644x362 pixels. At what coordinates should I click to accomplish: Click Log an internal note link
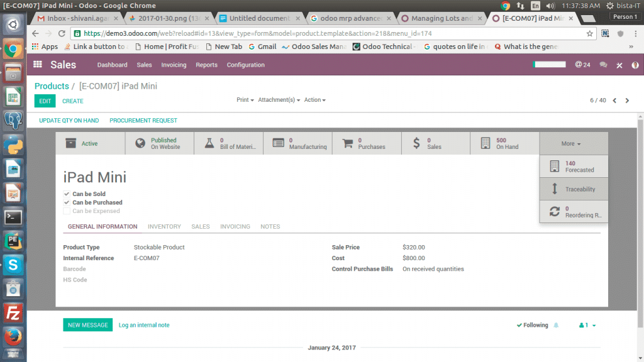(144, 325)
